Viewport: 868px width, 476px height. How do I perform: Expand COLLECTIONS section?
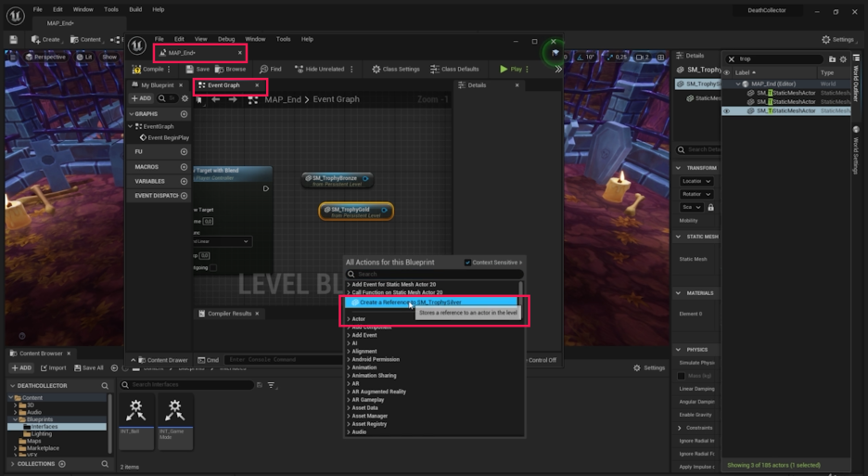click(12, 464)
